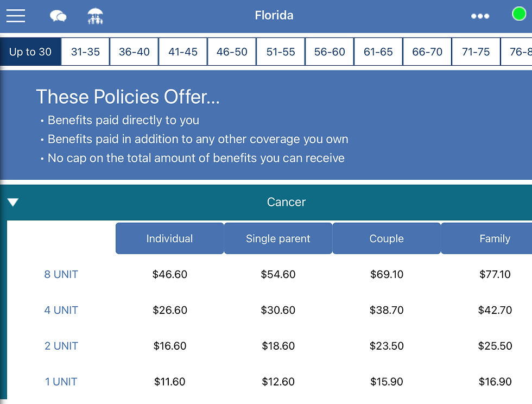Tap the family umbrella icon
Image resolution: width=532 pixels, height=404 pixels.
[x=96, y=16]
